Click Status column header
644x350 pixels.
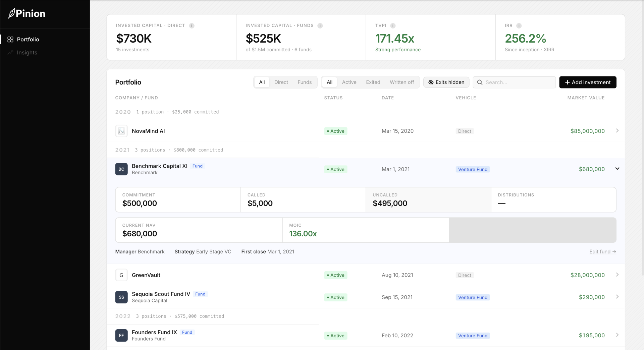(x=333, y=98)
